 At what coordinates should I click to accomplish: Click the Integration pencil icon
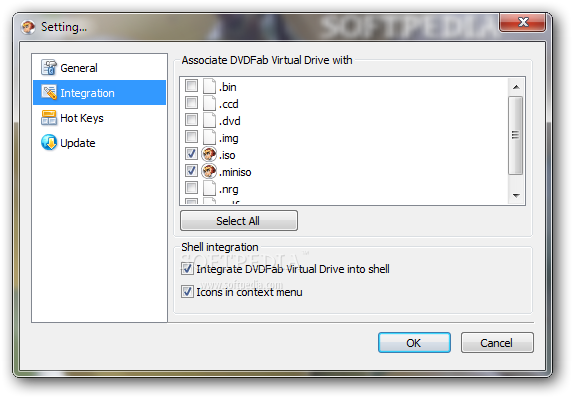[49, 92]
